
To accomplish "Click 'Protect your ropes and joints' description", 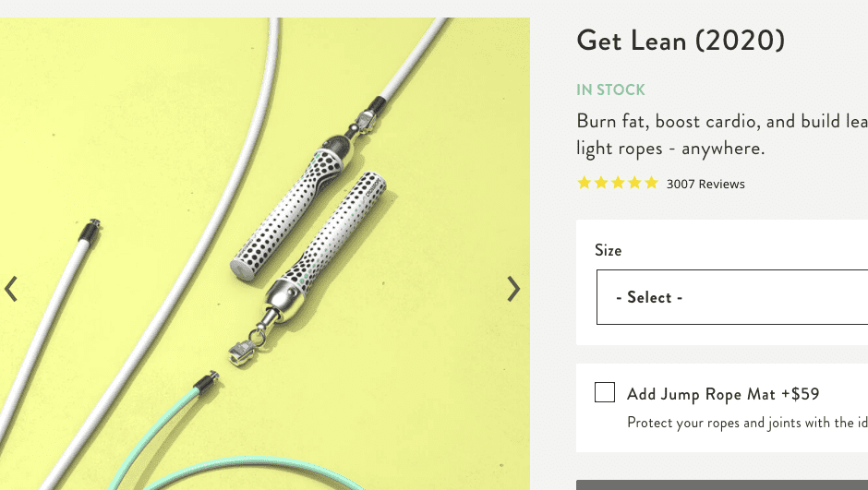I will coord(747,423).
